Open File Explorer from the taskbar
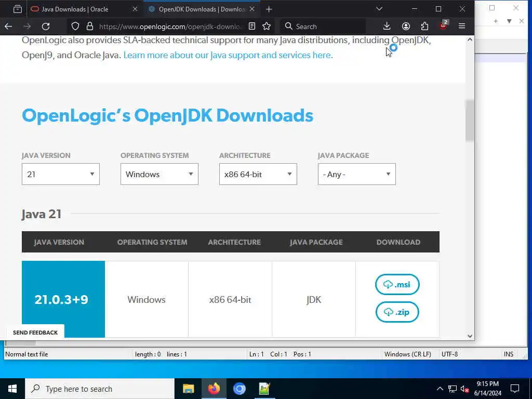 click(x=188, y=389)
